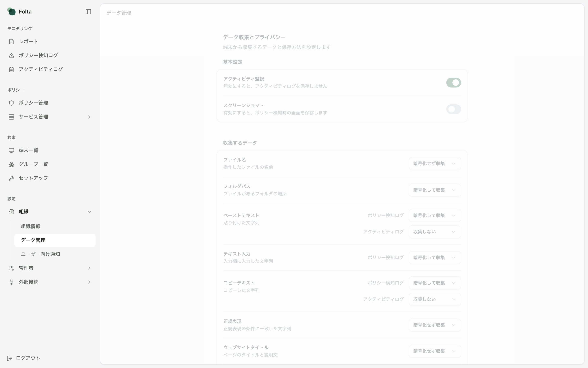Click the 端末一覧 monitor icon

(x=11, y=150)
